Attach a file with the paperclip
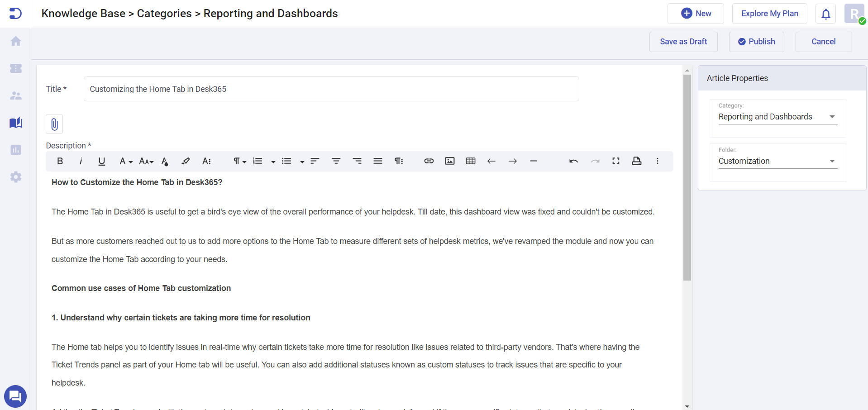This screenshot has height=410, width=868. pos(54,124)
